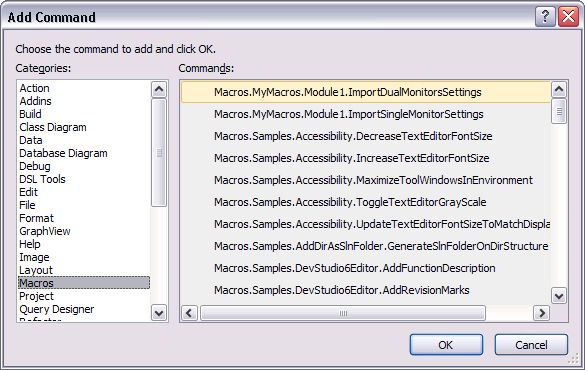The width and height of the screenshot is (585, 370).
Task: Select the DSL Tools category
Action: pyautogui.click(x=84, y=179)
